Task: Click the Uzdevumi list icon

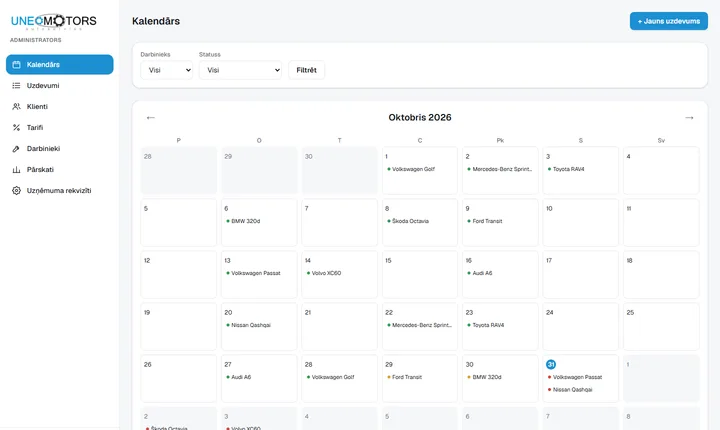Action: point(17,85)
